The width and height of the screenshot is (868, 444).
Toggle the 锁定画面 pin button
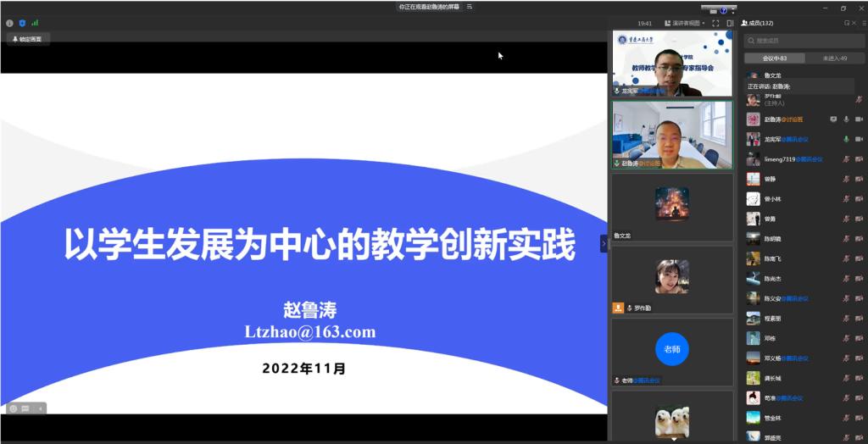tap(26, 39)
